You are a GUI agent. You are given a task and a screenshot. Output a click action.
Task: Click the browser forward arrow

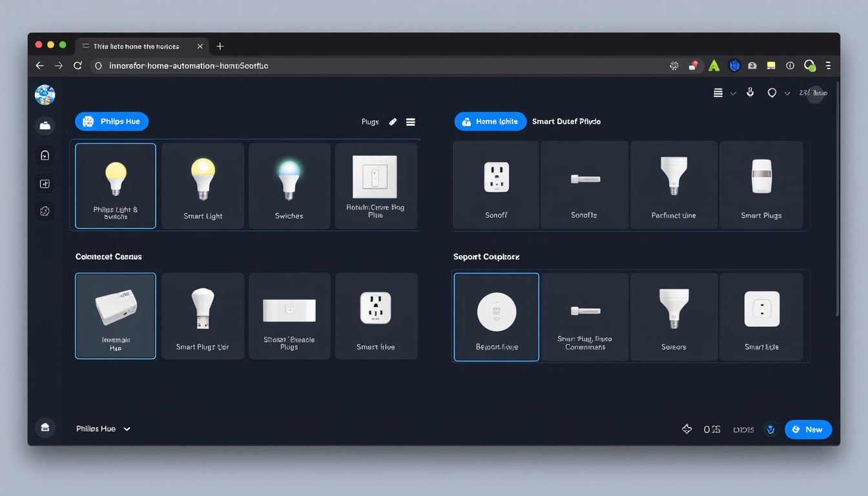[x=59, y=65]
